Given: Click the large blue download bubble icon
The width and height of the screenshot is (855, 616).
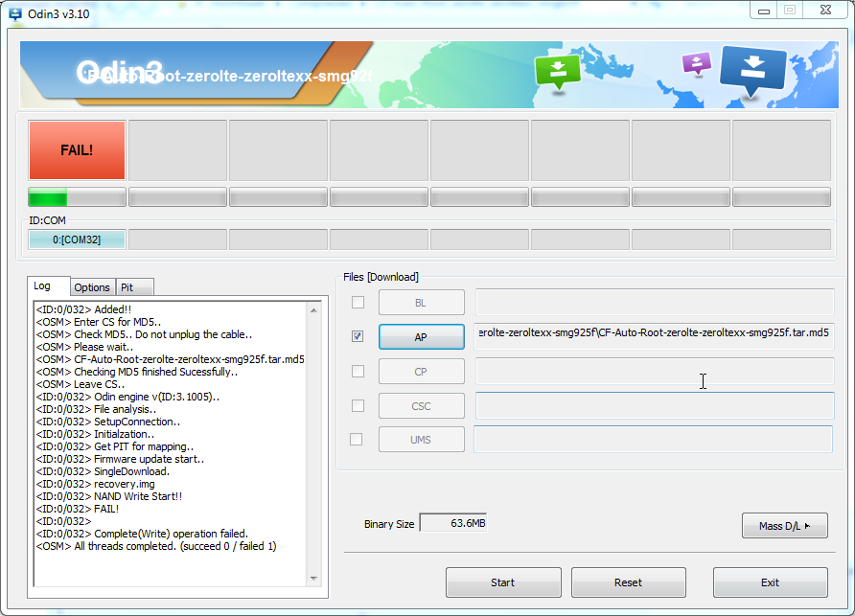Looking at the screenshot, I should [753, 71].
